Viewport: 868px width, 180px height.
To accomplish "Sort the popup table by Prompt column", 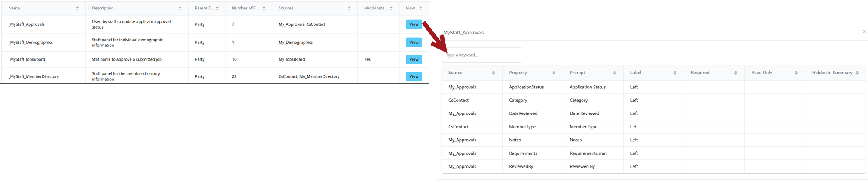I will pos(615,73).
